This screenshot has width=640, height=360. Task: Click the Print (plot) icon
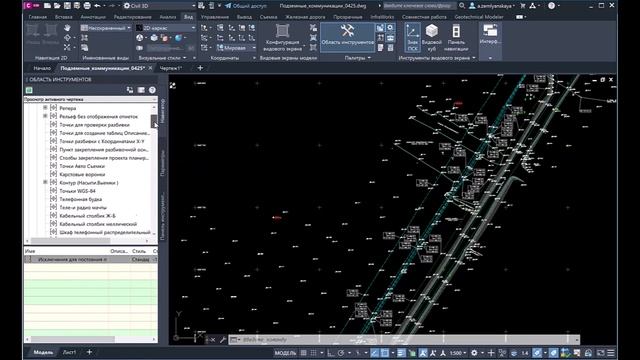(87, 6)
